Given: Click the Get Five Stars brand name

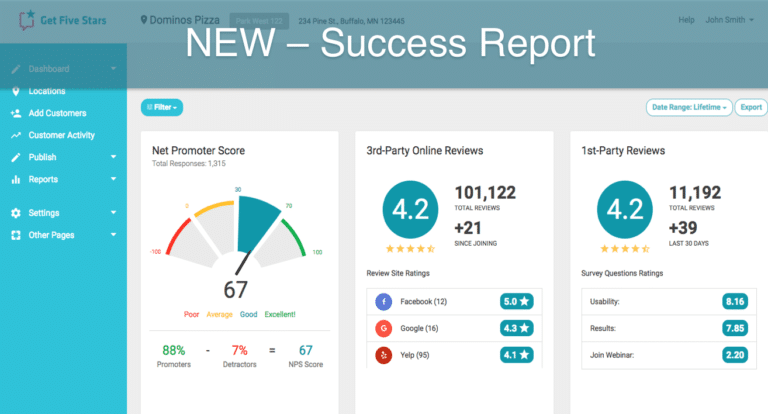Looking at the screenshot, I should pos(73,21).
